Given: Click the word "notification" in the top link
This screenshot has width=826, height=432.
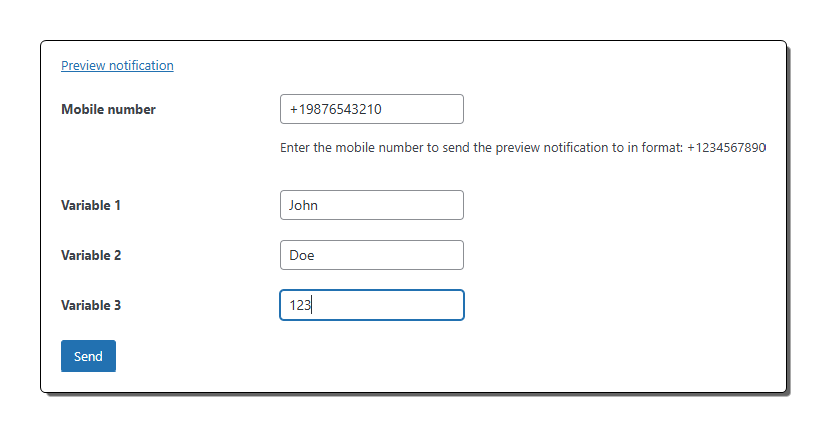Looking at the screenshot, I should [x=141, y=66].
